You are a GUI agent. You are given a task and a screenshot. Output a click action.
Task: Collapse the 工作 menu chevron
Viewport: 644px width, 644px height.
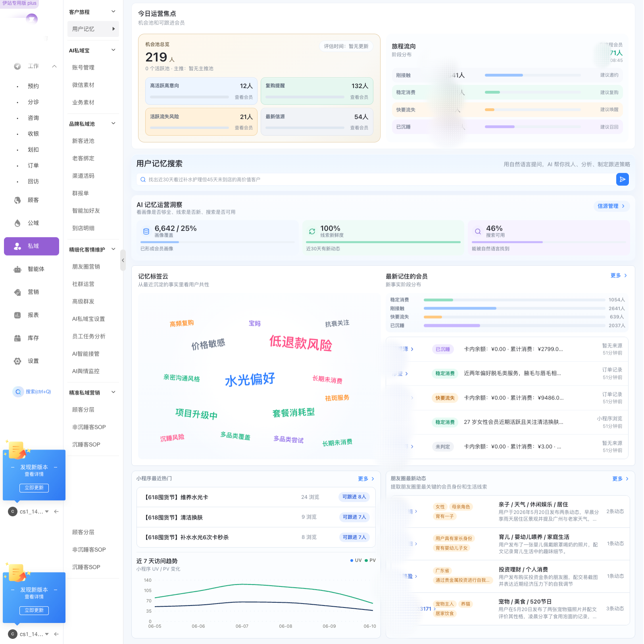tap(54, 66)
